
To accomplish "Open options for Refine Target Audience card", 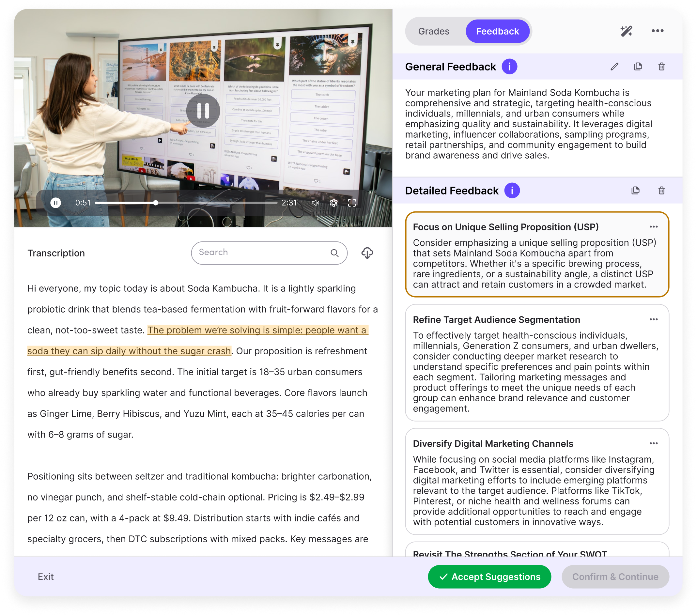I will click(x=653, y=319).
